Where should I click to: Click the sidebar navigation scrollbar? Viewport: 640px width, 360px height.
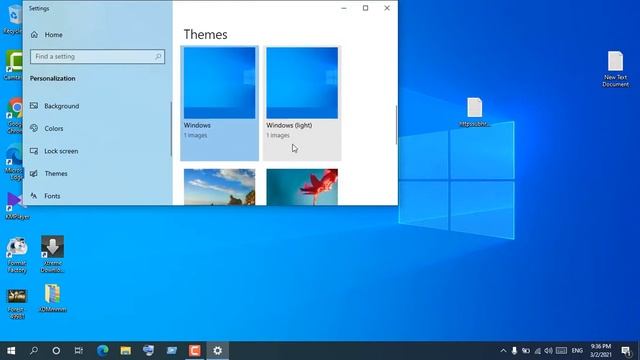tap(171, 129)
